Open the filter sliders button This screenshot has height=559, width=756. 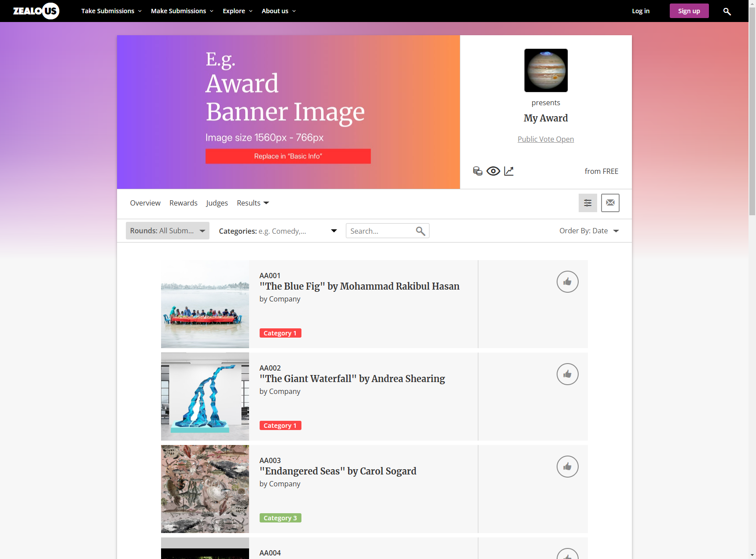tap(588, 203)
